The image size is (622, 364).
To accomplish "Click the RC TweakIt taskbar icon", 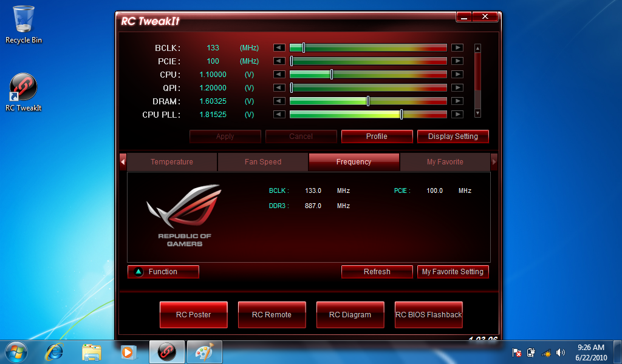I will (x=167, y=352).
